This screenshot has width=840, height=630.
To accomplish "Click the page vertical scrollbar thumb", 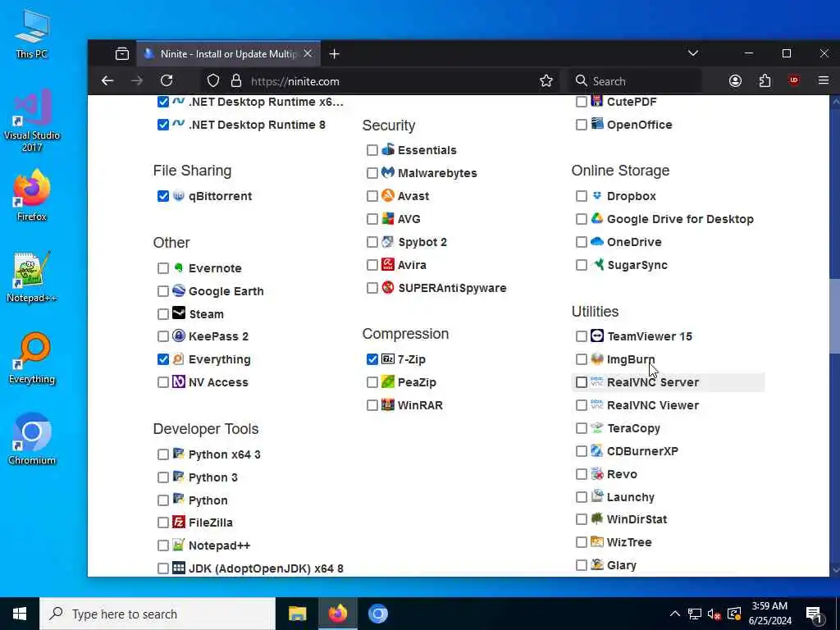I will coord(834,316).
